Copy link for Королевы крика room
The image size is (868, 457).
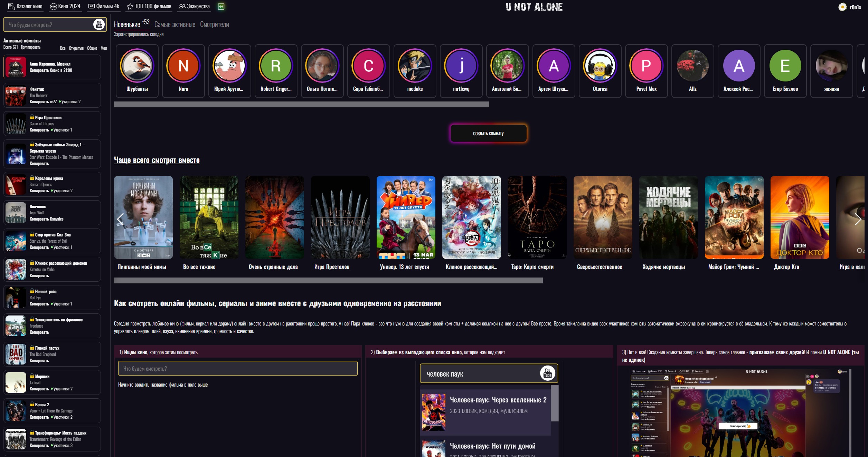(39, 191)
